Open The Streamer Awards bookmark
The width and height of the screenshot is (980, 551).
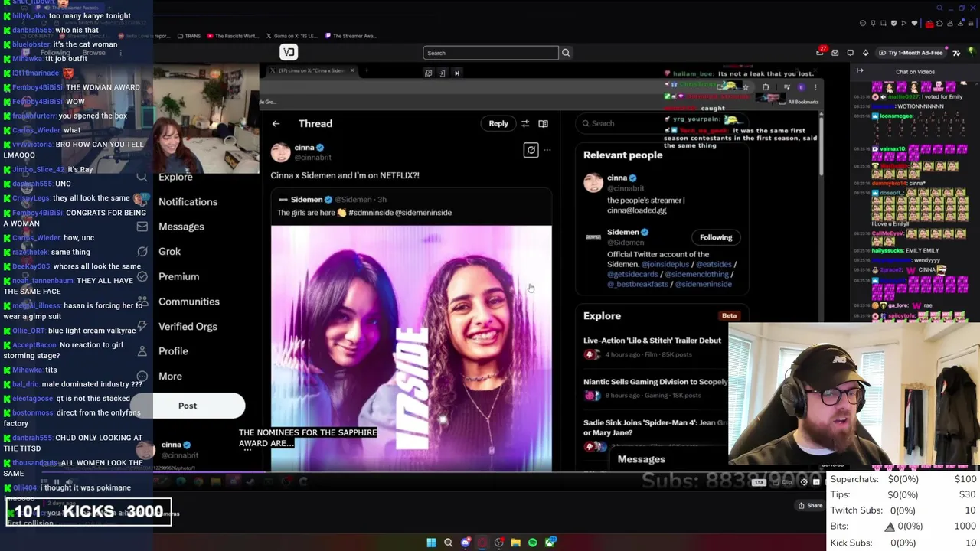(x=350, y=36)
